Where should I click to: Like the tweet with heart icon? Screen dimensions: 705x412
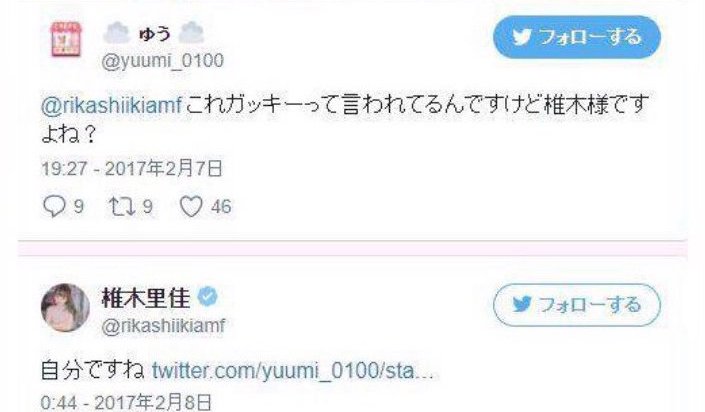click(191, 207)
